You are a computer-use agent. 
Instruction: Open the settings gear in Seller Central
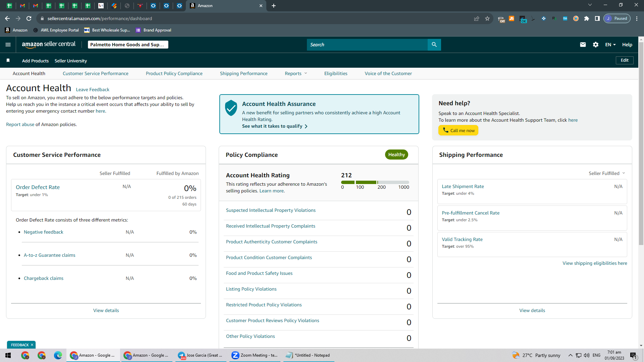click(x=596, y=45)
